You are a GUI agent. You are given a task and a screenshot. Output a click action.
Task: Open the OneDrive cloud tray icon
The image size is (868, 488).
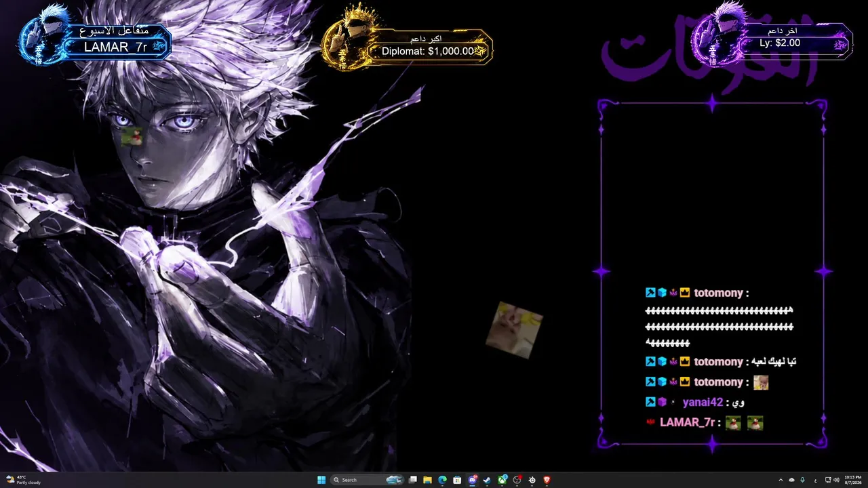coord(791,480)
